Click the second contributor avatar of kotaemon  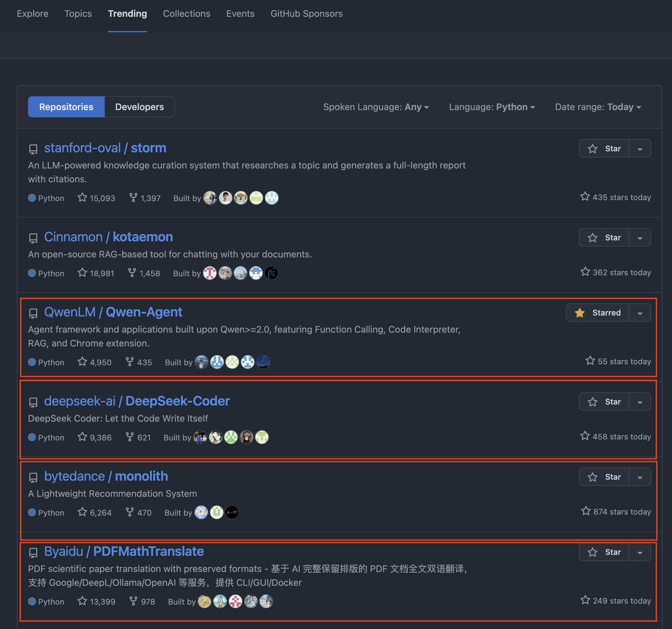(x=225, y=273)
